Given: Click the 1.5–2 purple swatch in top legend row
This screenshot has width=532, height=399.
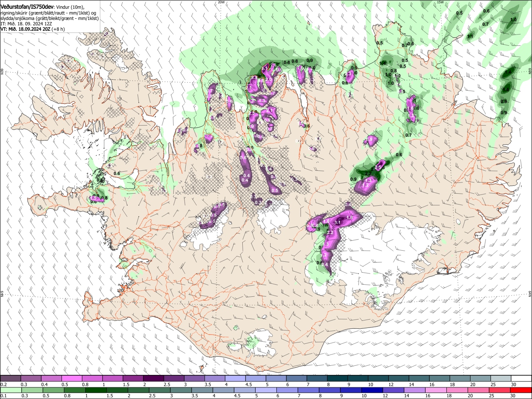Looking at the screenshot, I should pos(133,378).
